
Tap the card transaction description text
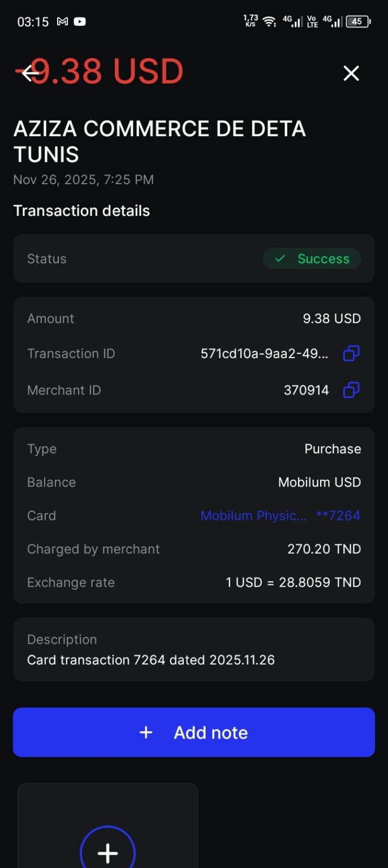pos(151,660)
